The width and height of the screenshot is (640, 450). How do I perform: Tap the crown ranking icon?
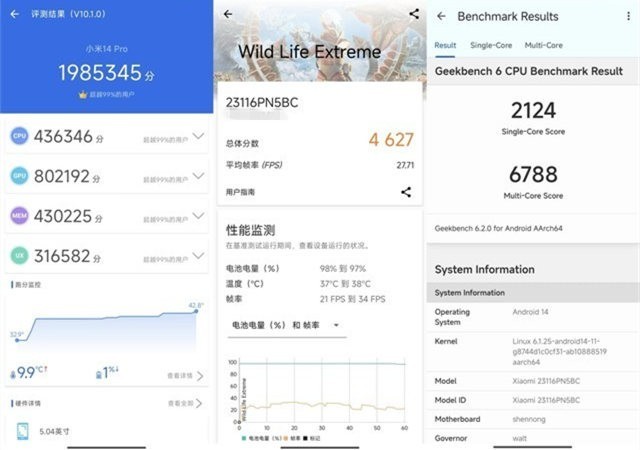(83, 95)
